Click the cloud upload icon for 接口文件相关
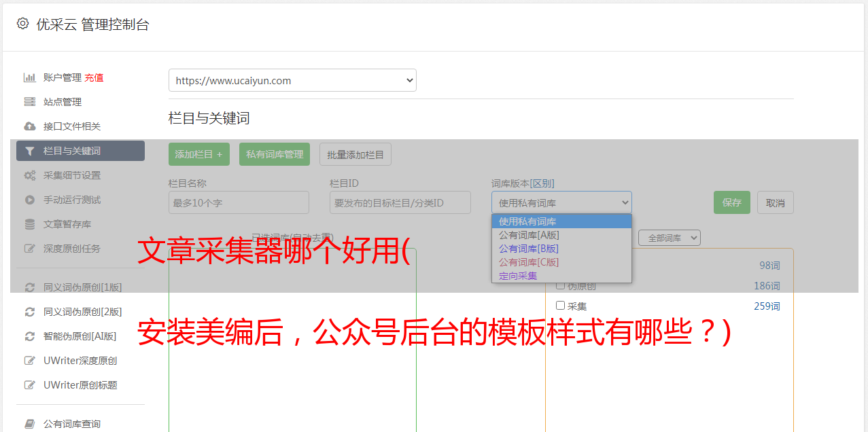 [29, 126]
